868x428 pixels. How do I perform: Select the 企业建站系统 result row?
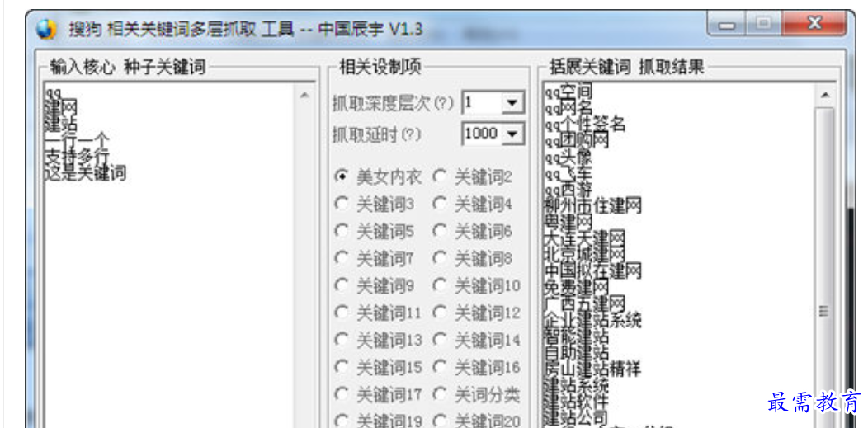click(x=593, y=320)
